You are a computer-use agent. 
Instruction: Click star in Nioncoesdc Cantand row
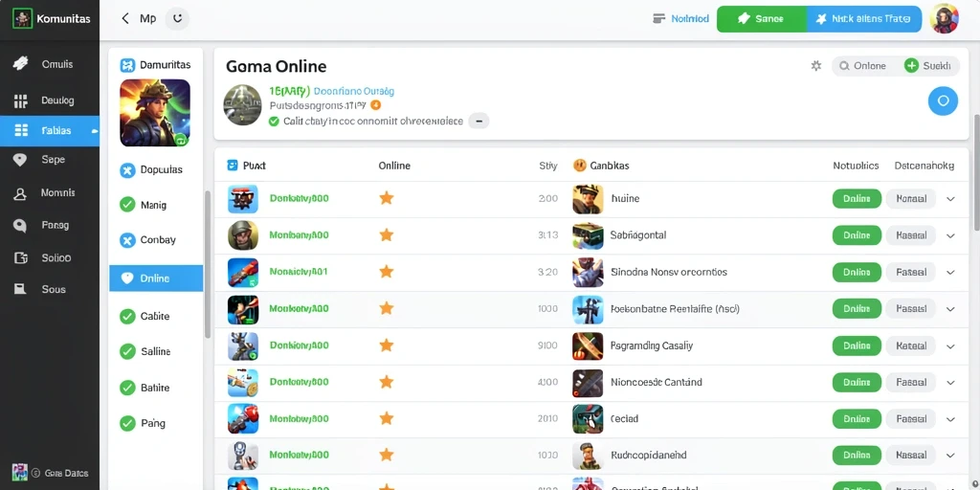point(387,381)
